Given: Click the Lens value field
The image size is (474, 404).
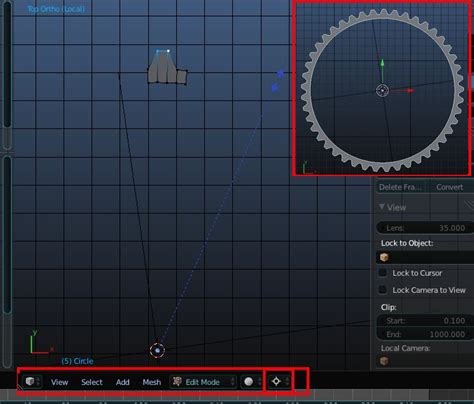Looking at the screenshot, I should [425, 228].
